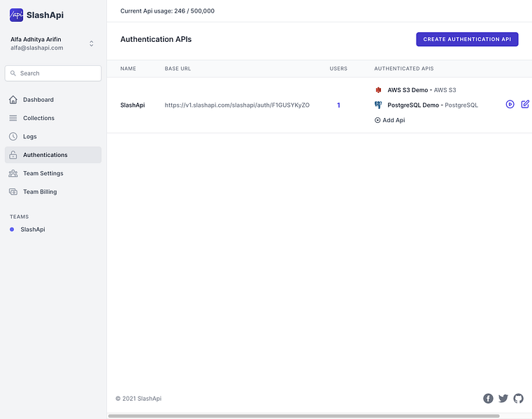Screen dimensions: 532x419
Task: Click the edit pencil icon in SlashApi row
Action: 525,105
